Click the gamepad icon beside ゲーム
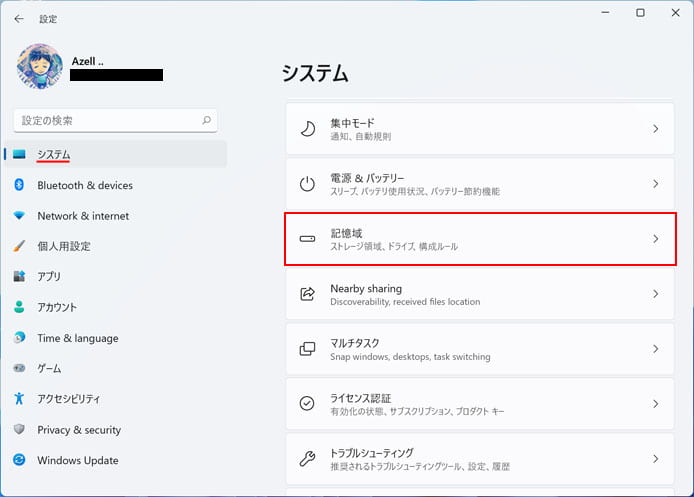This screenshot has height=497, width=694. 19,368
